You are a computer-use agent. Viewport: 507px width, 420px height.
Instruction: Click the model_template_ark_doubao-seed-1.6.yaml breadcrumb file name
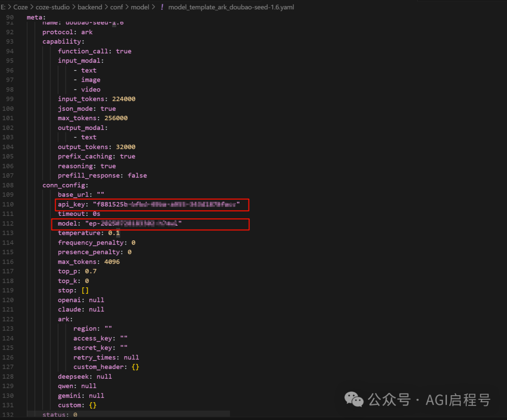tap(231, 7)
